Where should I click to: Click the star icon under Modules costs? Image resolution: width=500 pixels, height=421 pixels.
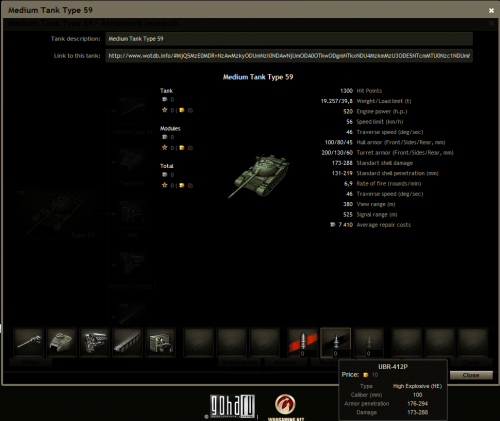click(x=164, y=147)
